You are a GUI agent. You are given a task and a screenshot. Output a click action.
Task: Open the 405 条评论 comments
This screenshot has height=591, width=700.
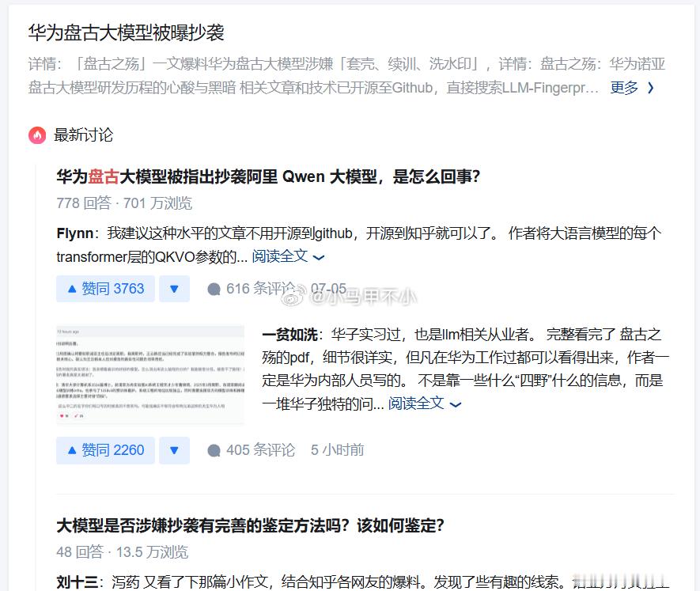pyautogui.click(x=260, y=450)
